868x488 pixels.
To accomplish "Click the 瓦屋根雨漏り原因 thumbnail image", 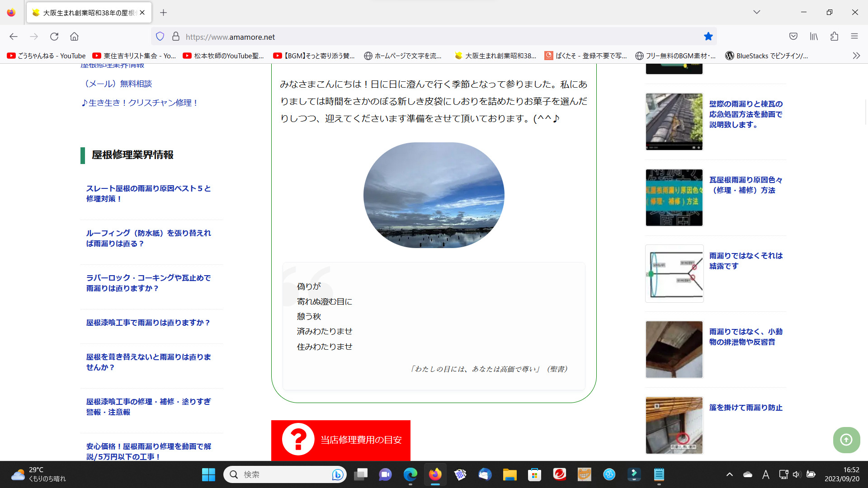I will click(674, 197).
